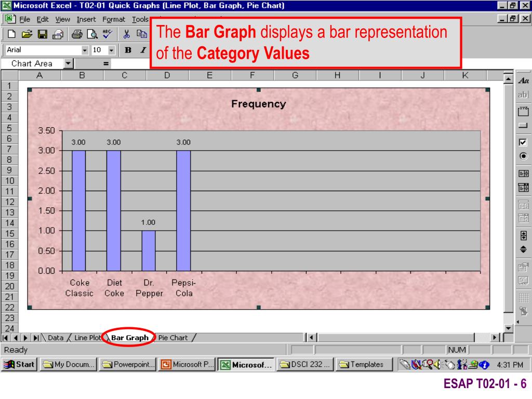Click the volume speaker tray icon
This screenshot has height=399, width=532.
tap(437, 365)
